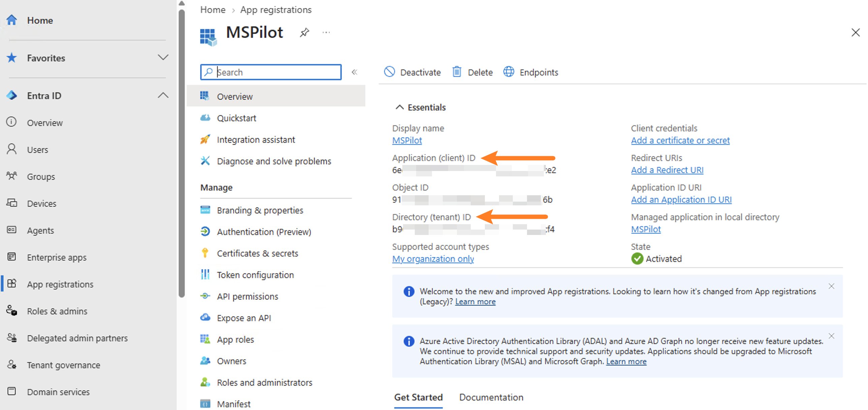Screen dimensions: 868x410
Task: Open the MSPilot managed application link
Action: (646, 229)
